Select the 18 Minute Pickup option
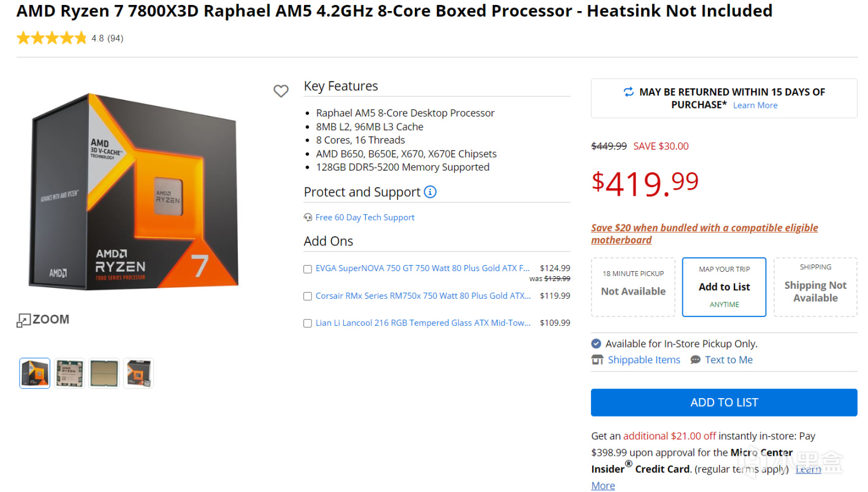The image size is (868, 492). (633, 287)
